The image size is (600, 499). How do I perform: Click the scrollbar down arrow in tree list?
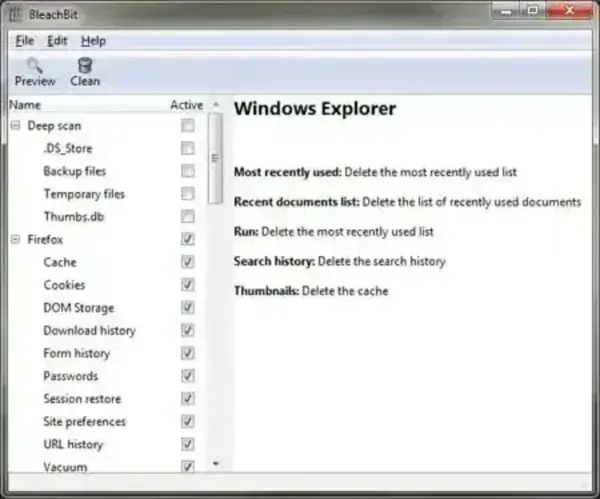tap(214, 464)
